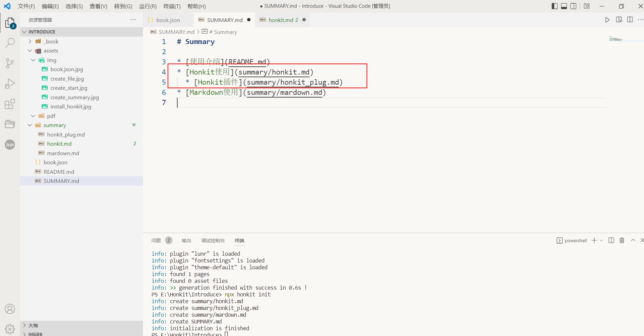Expand the 时间线 timeline section
The height and width of the screenshot is (336, 644).
81,334
